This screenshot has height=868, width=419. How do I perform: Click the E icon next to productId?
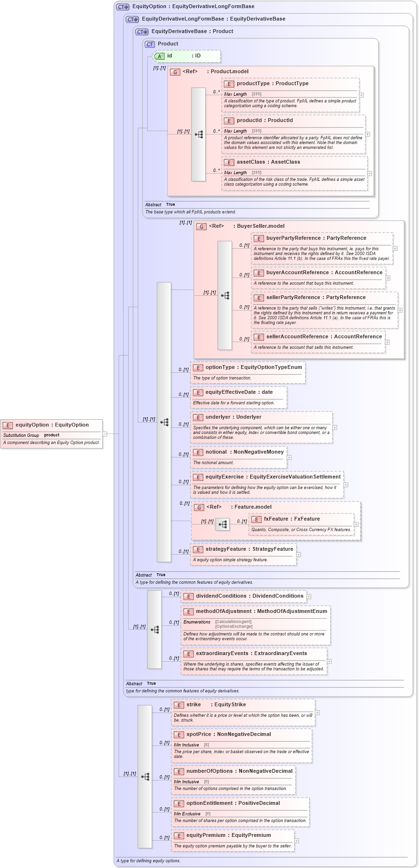coord(229,121)
